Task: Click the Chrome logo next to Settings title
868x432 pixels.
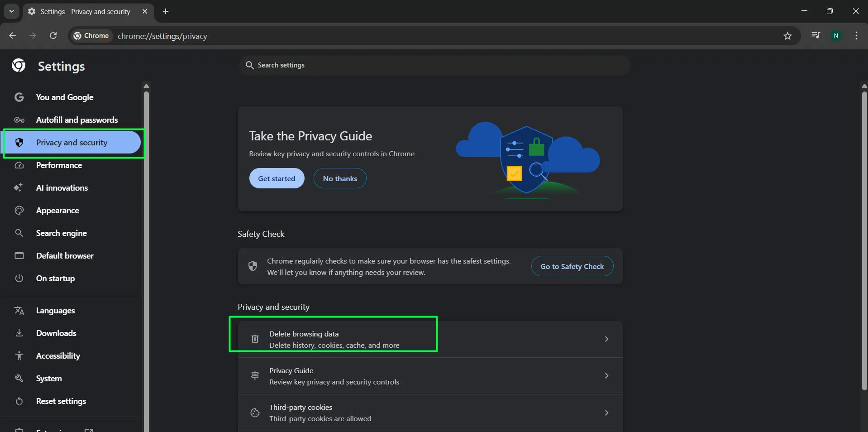Action: pos(18,65)
